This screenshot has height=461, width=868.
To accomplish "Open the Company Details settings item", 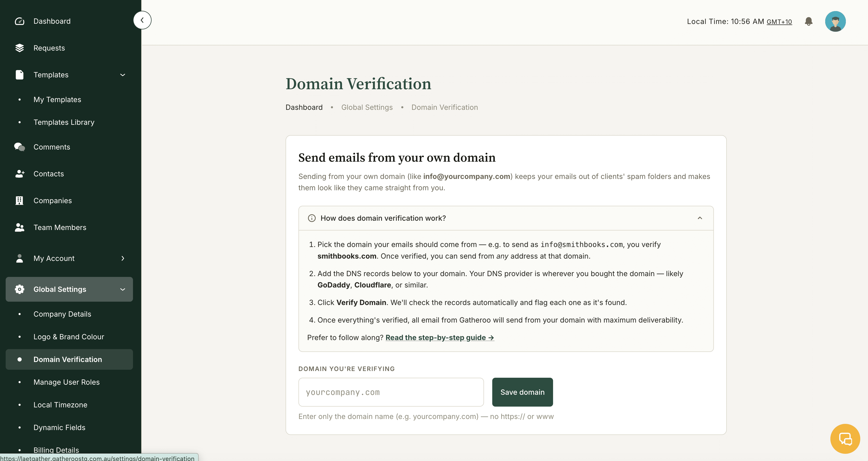I will click(62, 314).
